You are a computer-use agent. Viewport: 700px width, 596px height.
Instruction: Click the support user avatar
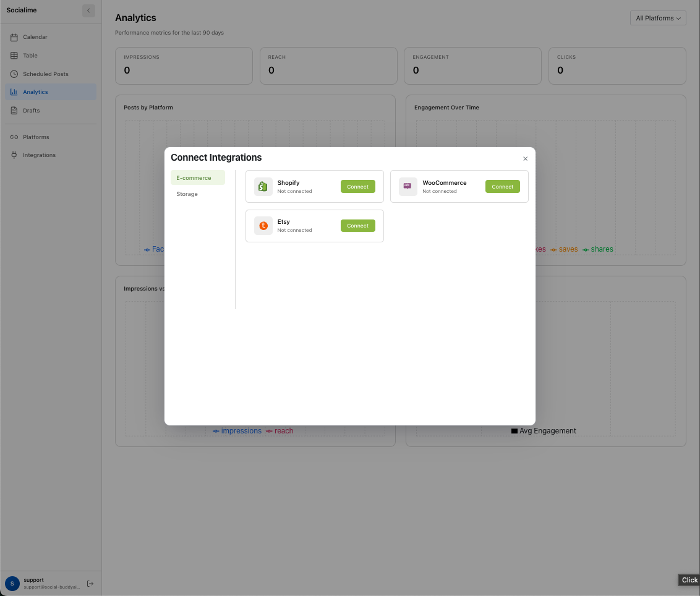(x=13, y=583)
